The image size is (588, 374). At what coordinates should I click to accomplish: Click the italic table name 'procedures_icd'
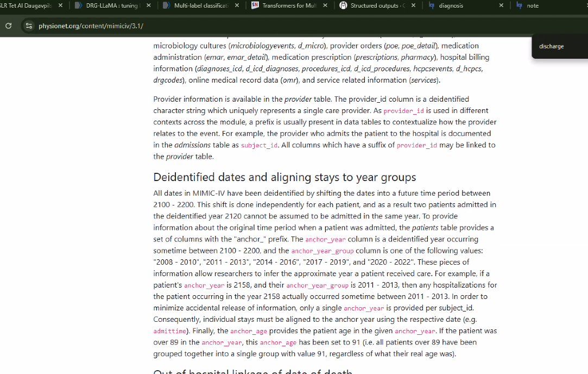(x=326, y=68)
